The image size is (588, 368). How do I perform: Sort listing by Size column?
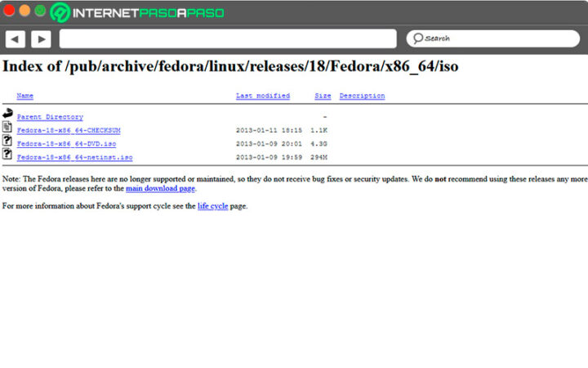(x=323, y=96)
